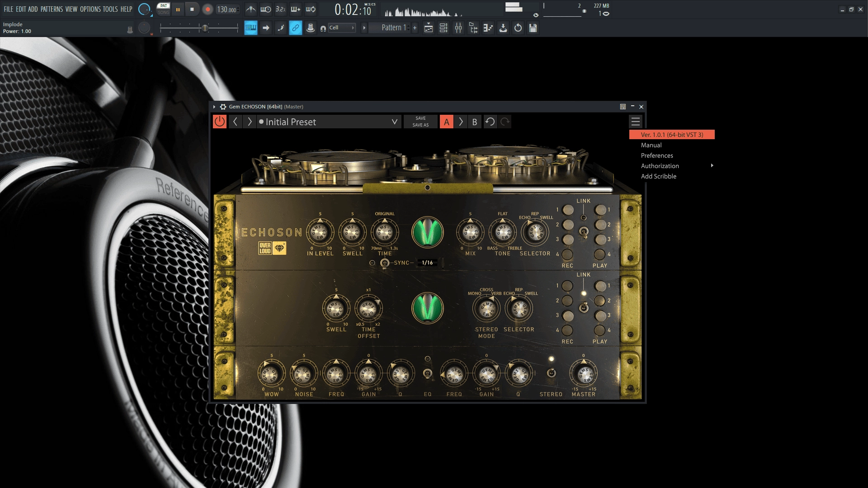This screenshot has height=488, width=868.
Task: Toggle typing keyboard to piano icon
Action: [x=251, y=28]
